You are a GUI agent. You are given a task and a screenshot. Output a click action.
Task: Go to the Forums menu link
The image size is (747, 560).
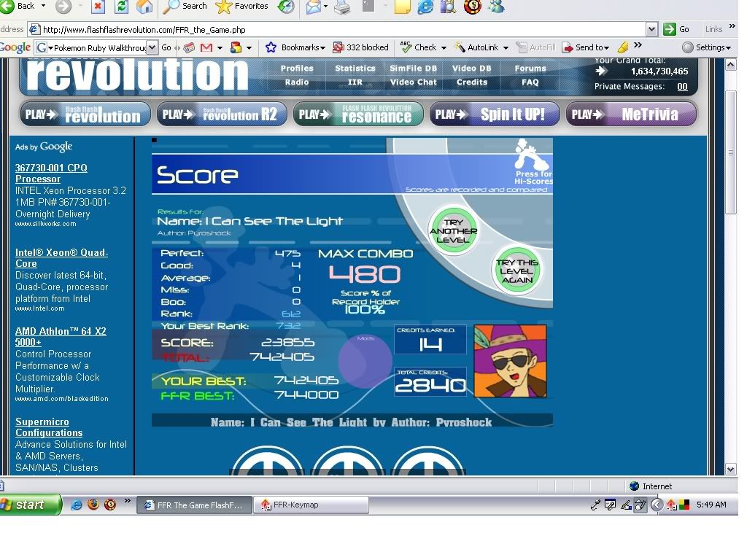point(530,69)
